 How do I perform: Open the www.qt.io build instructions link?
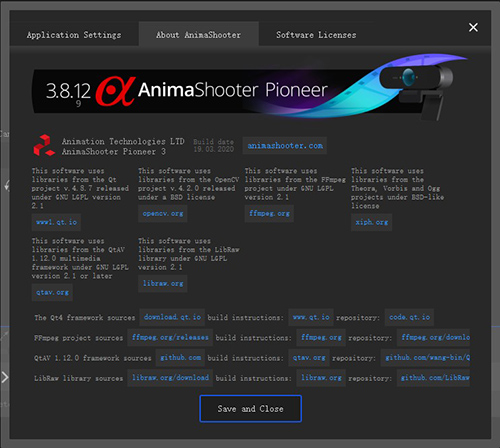(x=311, y=317)
